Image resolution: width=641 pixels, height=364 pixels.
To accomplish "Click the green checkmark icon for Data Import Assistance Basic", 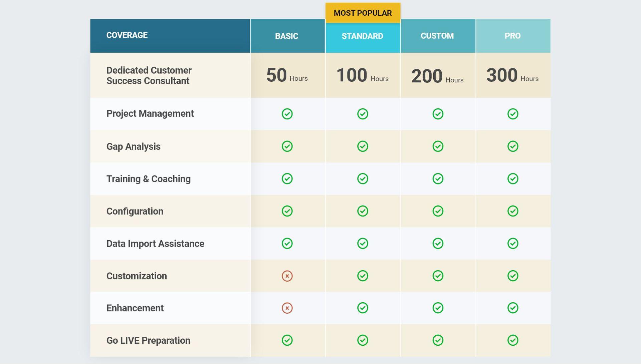I will coord(287,243).
